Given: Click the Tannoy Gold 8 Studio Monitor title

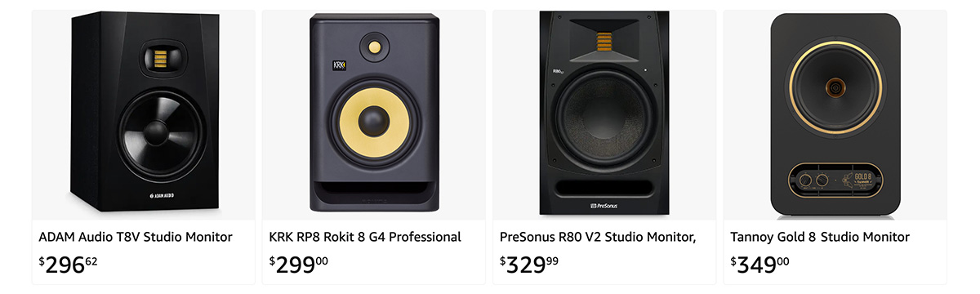Looking at the screenshot, I should pos(820,237).
